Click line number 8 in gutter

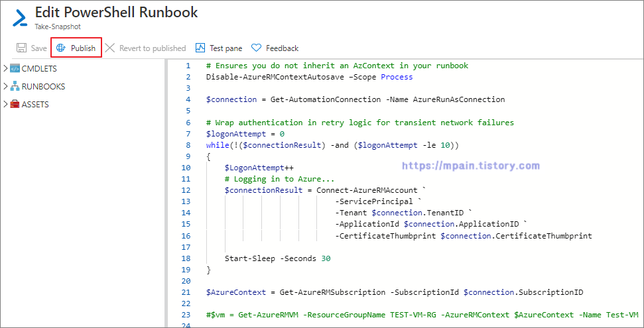[188, 145]
